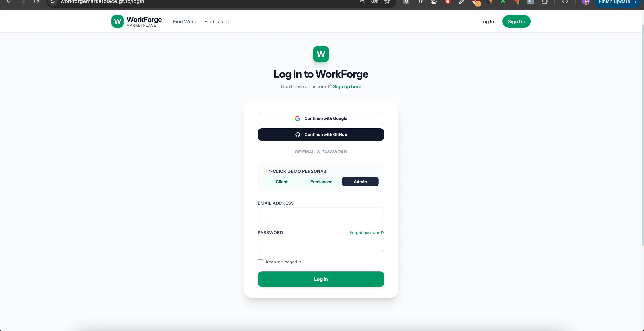Focus the Email Address input field

coord(321,215)
